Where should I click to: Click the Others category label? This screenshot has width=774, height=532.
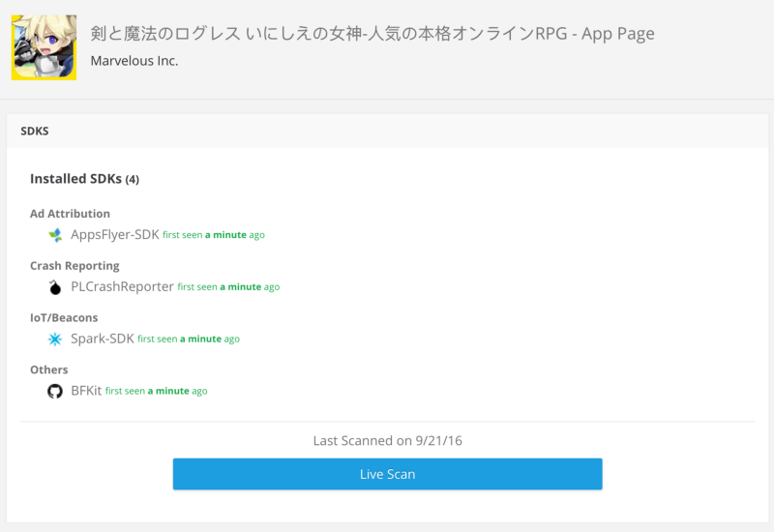tap(49, 369)
